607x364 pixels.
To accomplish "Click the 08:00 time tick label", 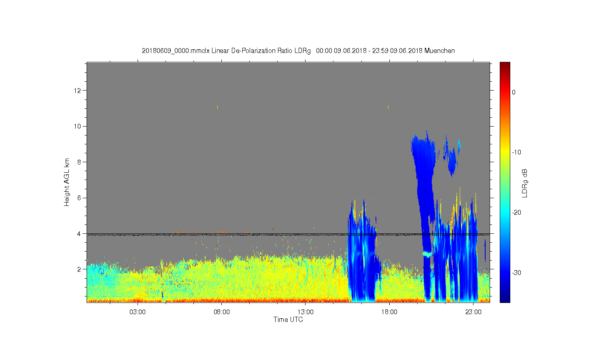I will pyautogui.click(x=222, y=312).
